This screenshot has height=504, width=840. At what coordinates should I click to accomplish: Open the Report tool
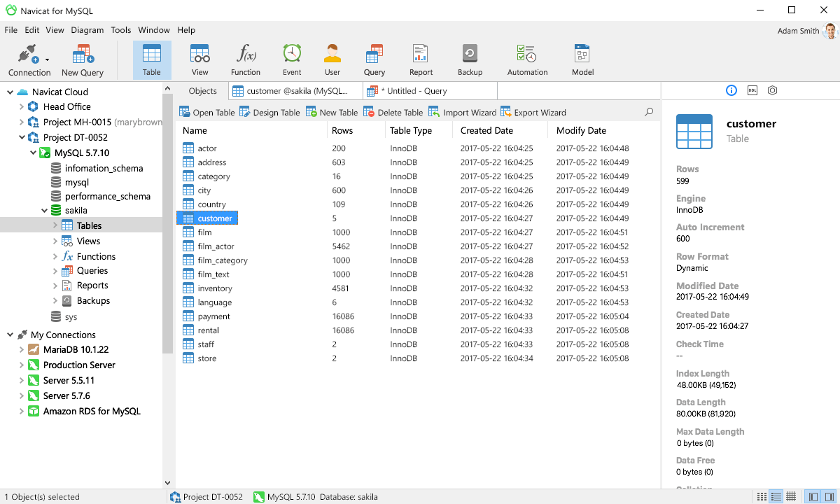(421, 59)
